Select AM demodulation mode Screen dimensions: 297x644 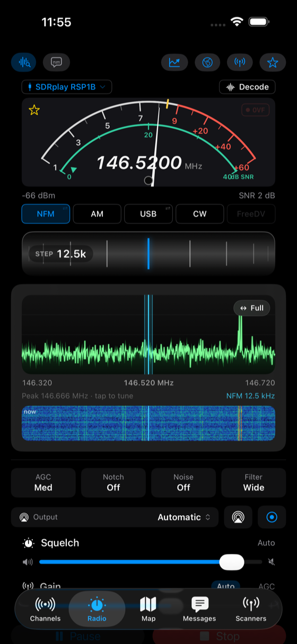coord(97,214)
